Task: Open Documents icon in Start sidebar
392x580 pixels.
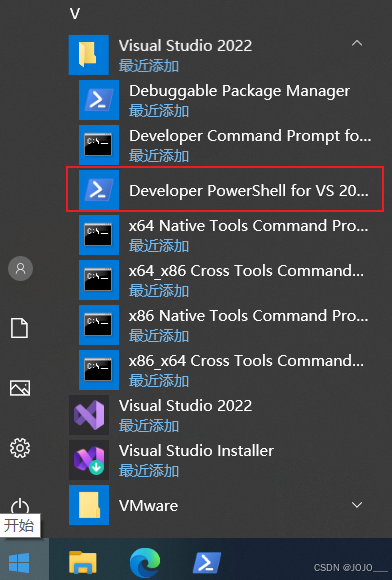Action: pos(19,328)
